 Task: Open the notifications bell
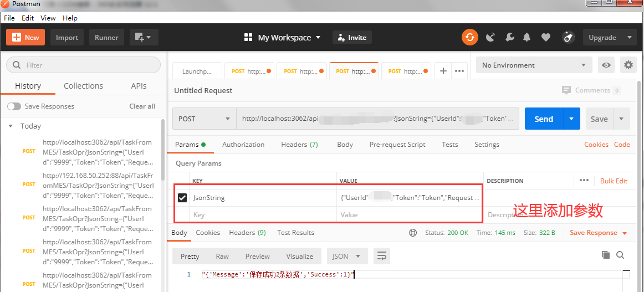click(527, 37)
